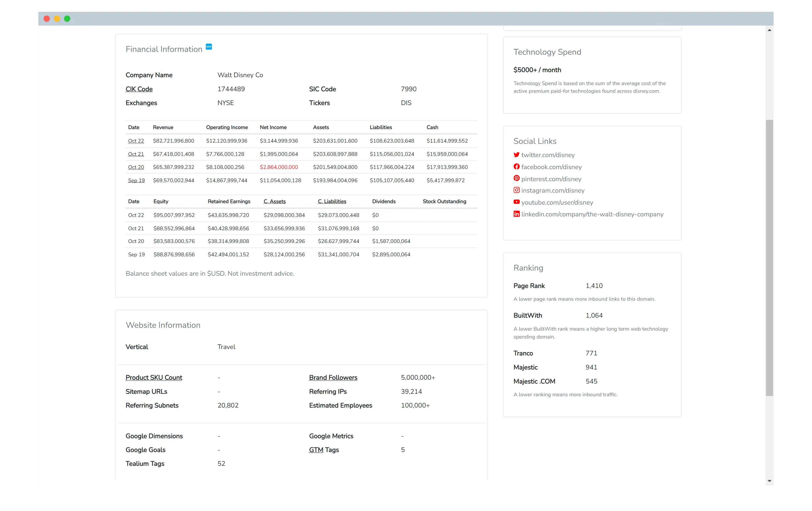Click the Oct 22 date in the Revenue table
This screenshot has width=812, height=511.
(x=136, y=141)
